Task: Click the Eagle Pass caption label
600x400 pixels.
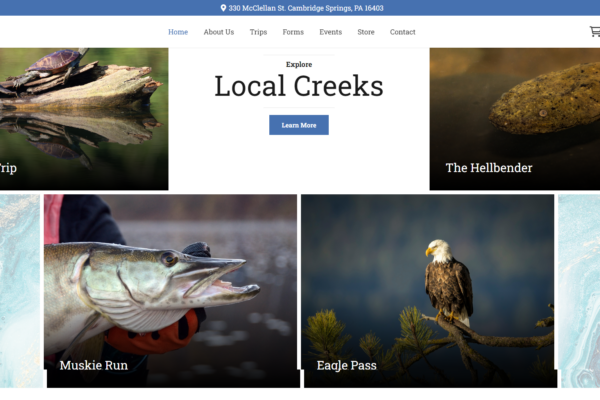Action: coord(347,365)
